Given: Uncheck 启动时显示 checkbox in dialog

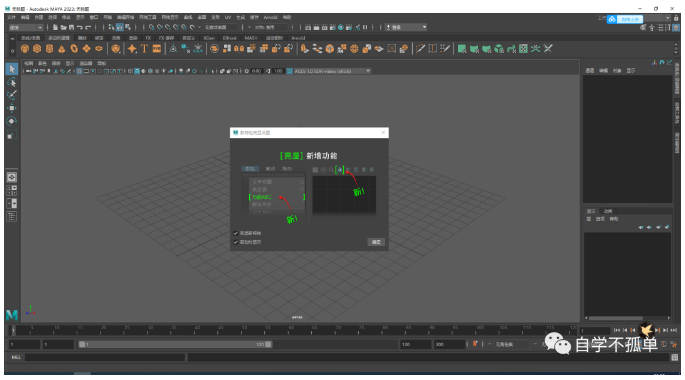Looking at the screenshot, I should [x=236, y=242].
